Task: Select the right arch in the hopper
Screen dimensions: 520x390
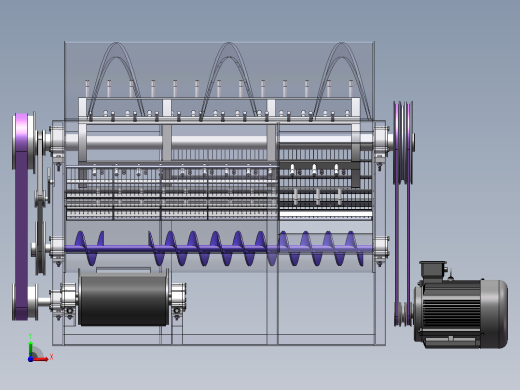Action: (342, 80)
